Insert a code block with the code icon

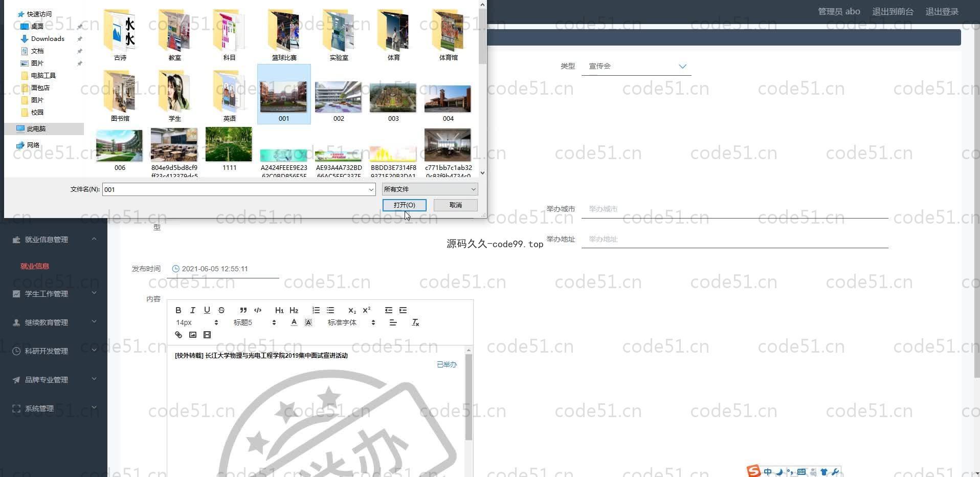tap(258, 310)
